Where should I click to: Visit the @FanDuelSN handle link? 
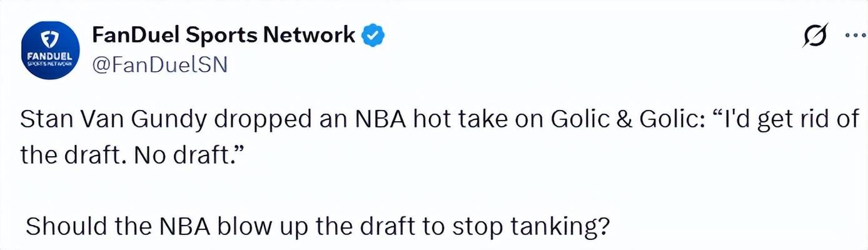coord(159,64)
